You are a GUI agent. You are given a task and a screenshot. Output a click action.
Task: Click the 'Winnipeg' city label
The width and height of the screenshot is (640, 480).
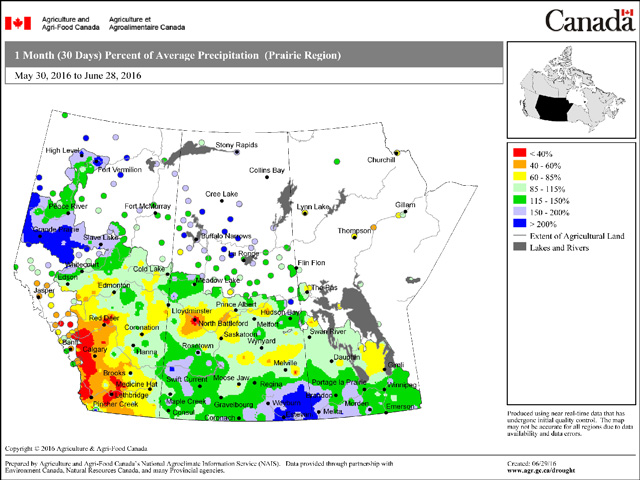pyautogui.click(x=402, y=385)
